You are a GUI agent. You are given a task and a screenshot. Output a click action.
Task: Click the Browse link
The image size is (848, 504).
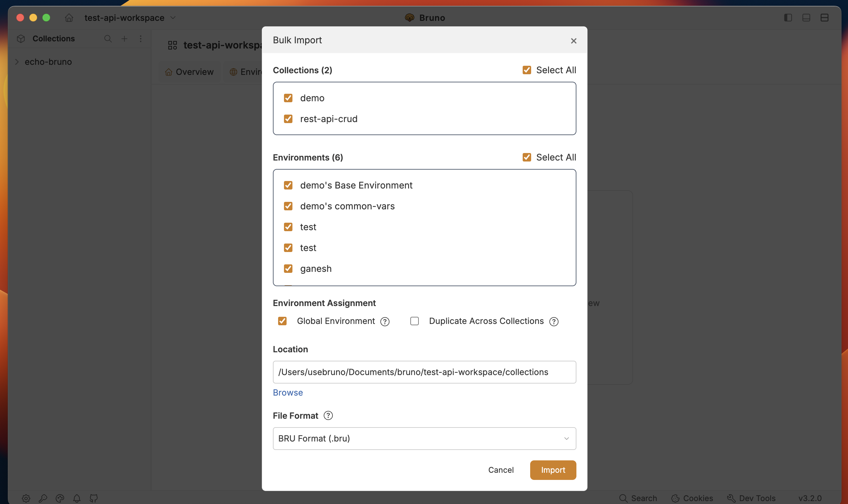(288, 393)
